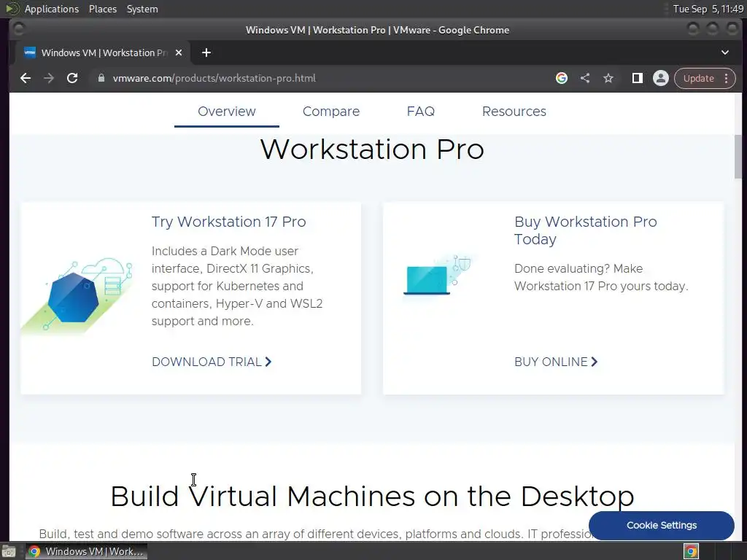Bookmark this page with the star
747x560 pixels.
click(608, 78)
